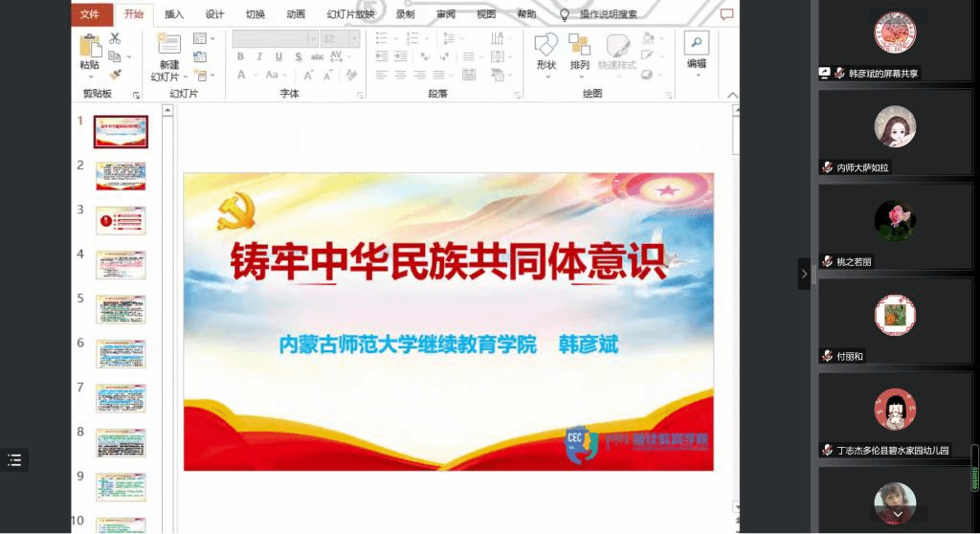This screenshot has height=534, width=980.
Task: Select slide 3 thumbnail in the panel
Action: pos(121,221)
